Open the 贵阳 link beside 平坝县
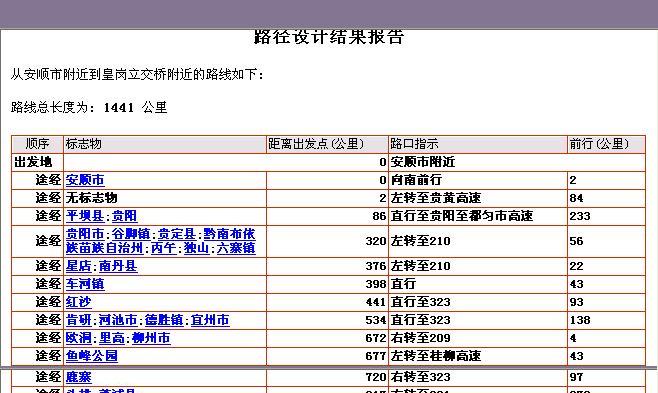The image size is (658, 393). [x=125, y=216]
